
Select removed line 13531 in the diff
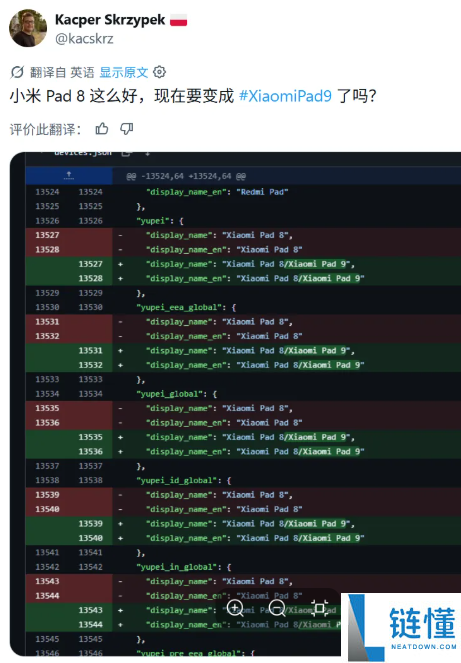[x=243, y=322]
